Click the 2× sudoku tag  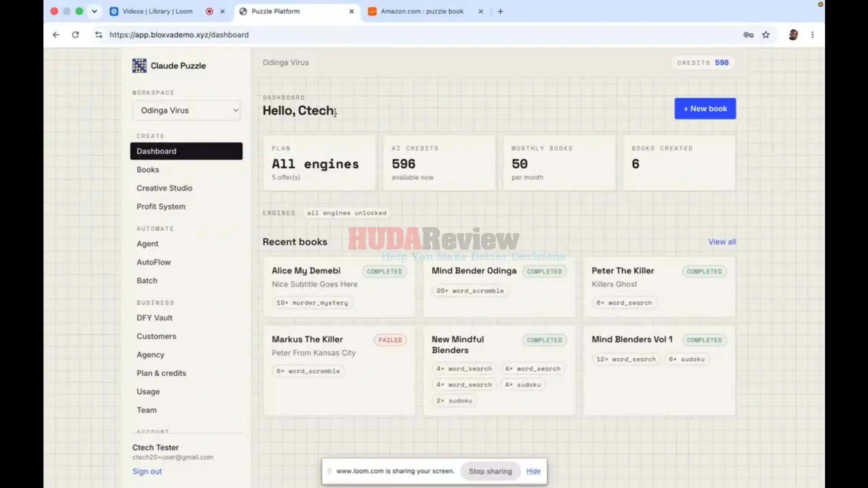[454, 401]
